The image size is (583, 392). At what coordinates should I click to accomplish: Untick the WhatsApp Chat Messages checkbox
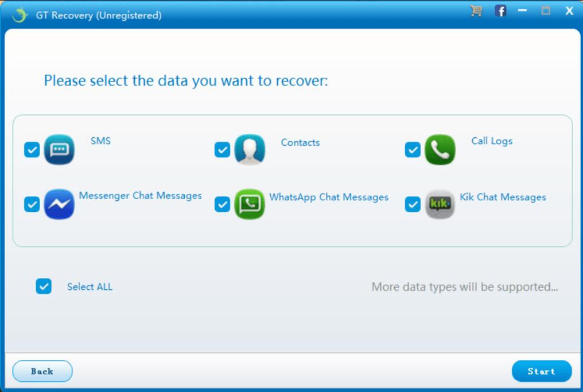[222, 204]
